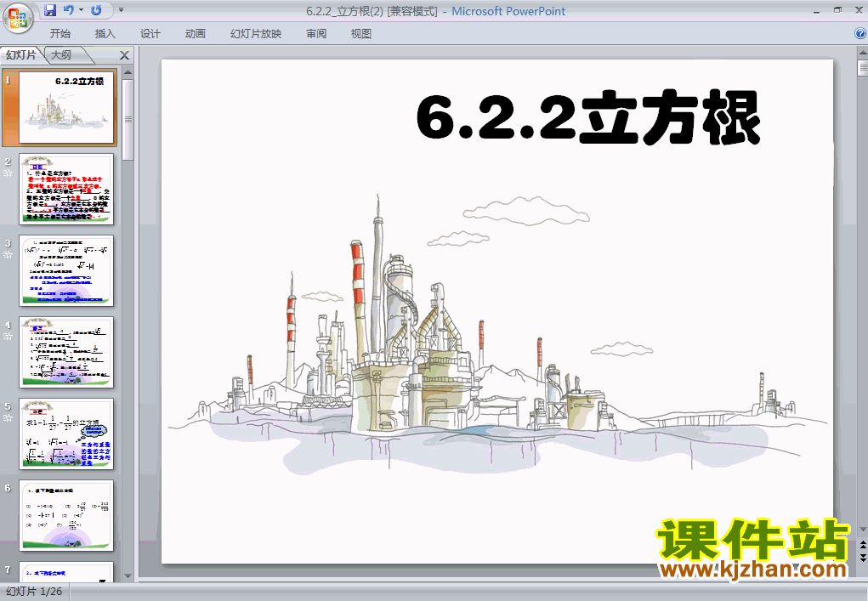Select slide 3 thumbnail
The width and height of the screenshot is (868, 601).
click(66, 270)
